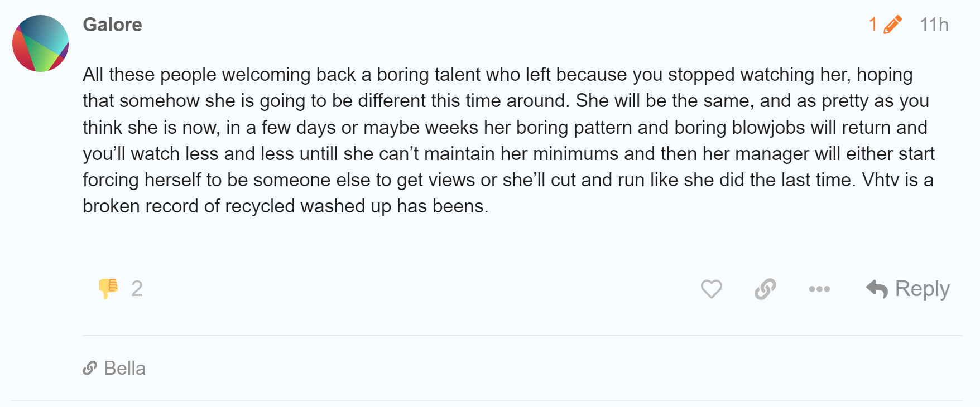
Task: Like the post with the heart icon
Action: click(711, 289)
